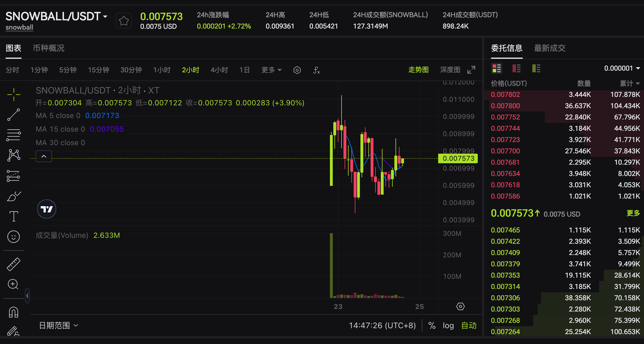Favorite the pair with the star

(124, 20)
